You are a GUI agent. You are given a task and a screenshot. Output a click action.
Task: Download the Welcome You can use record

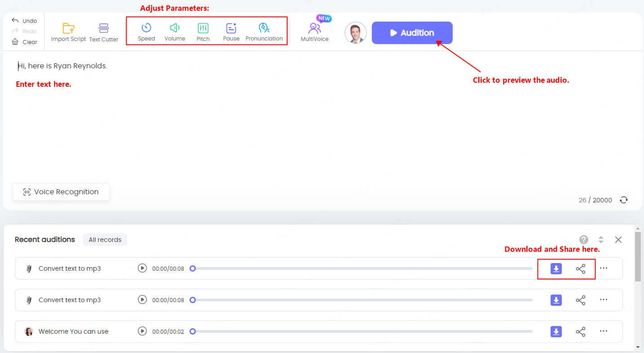click(x=556, y=331)
